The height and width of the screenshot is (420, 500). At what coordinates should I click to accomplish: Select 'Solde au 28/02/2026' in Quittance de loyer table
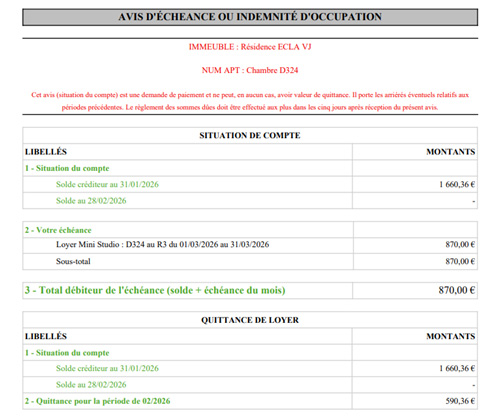[91, 385]
